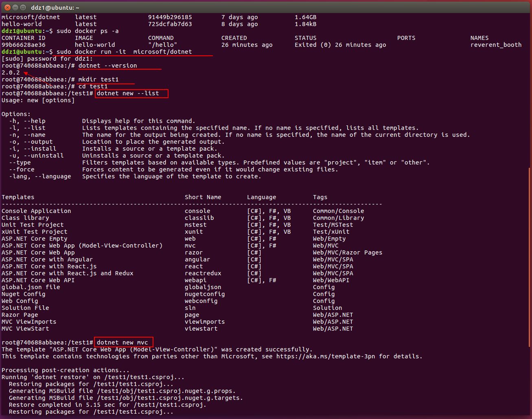Click the 'mkdir test1' command

pyautogui.click(x=99, y=79)
